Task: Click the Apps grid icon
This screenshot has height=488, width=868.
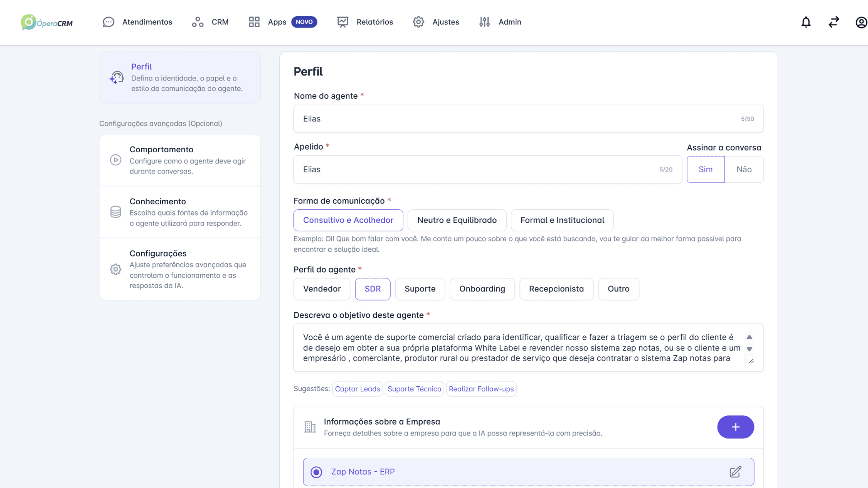Action: (x=254, y=22)
